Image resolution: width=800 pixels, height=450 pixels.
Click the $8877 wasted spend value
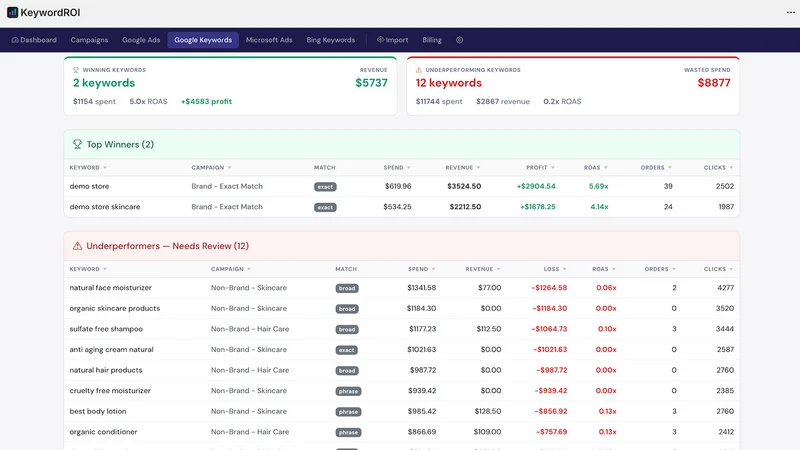[714, 83]
